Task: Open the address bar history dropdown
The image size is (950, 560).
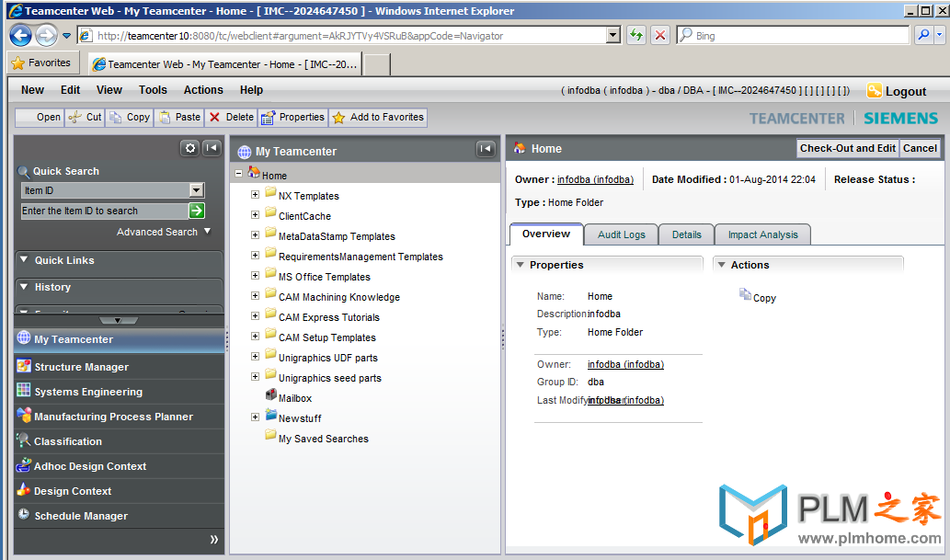Action: pyautogui.click(x=613, y=35)
